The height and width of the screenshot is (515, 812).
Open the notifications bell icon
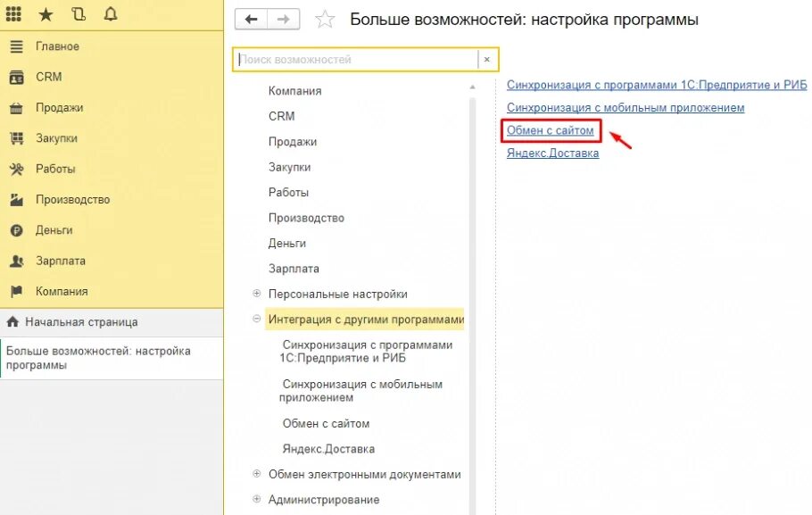(111, 14)
